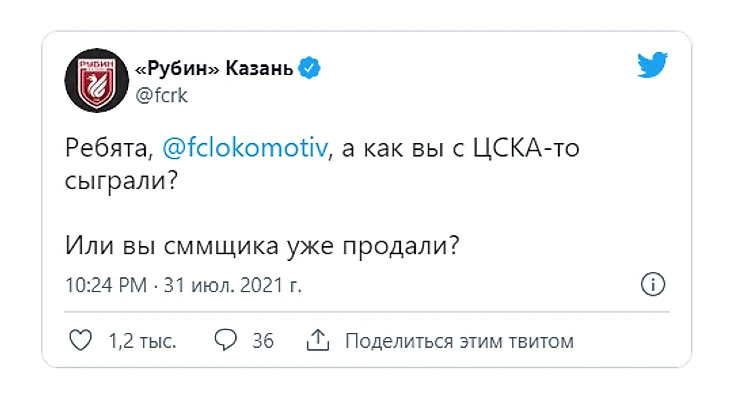Click the line 'Или вы сммщика уже продали?'
The image size is (730, 406).
(262, 243)
